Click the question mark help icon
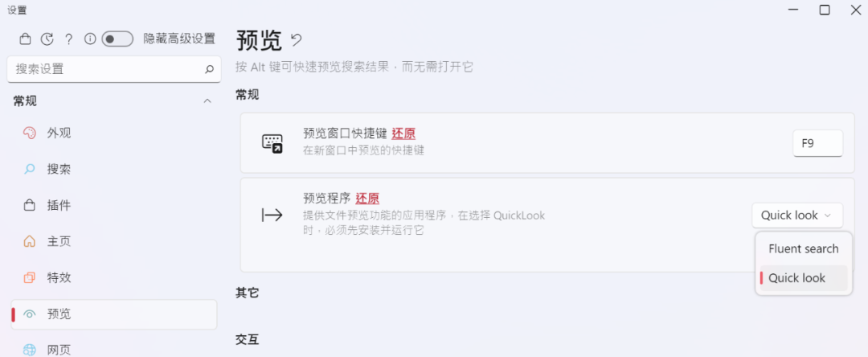Viewport: 868px width, 357px height. [68, 39]
